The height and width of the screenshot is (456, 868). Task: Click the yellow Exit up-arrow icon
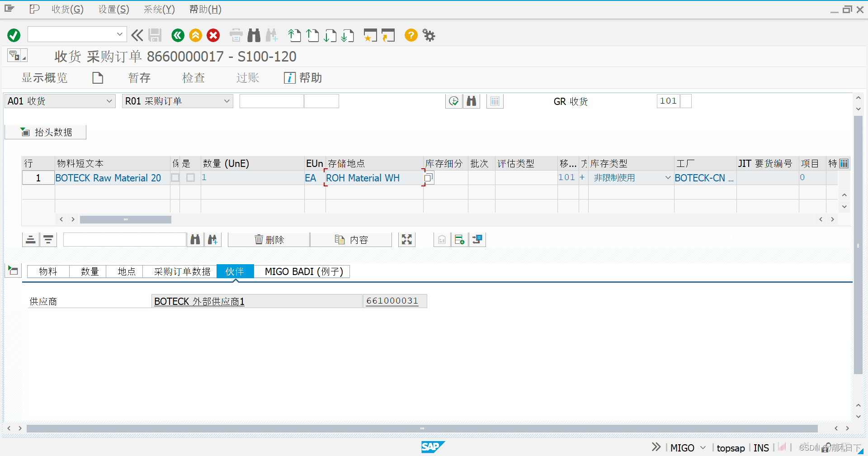pyautogui.click(x=196, y=35)
